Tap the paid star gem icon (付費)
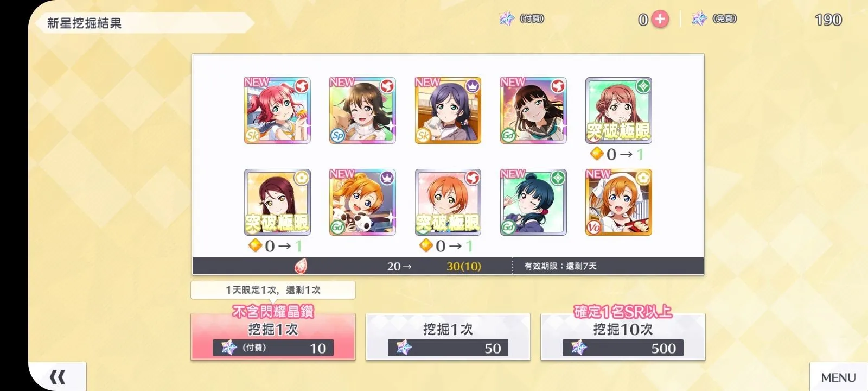The width and height of the screenshot is (868, 391). [506, 19]
